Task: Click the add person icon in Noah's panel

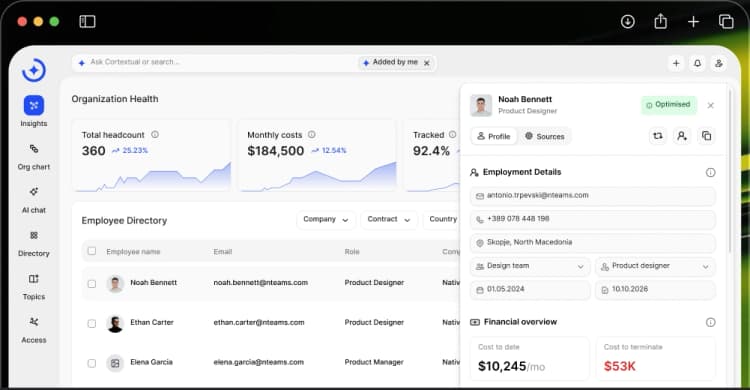Action: pyautogui.click(x=682, y=136)
